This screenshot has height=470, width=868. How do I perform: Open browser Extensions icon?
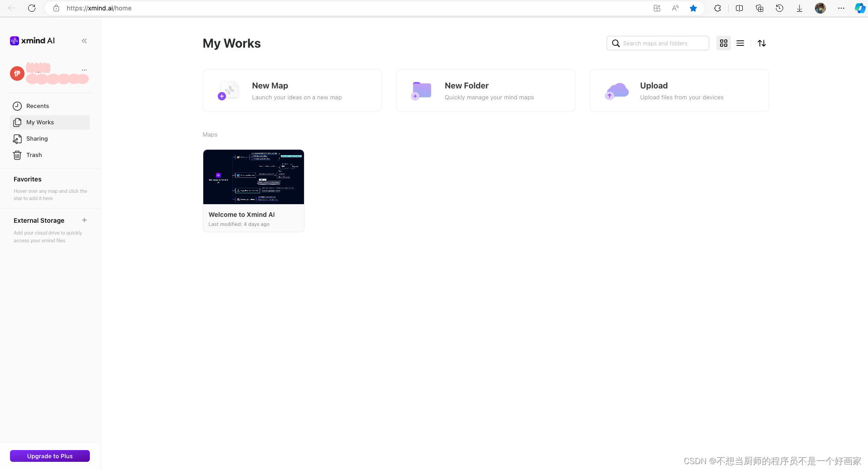click(x=717, y=8)
